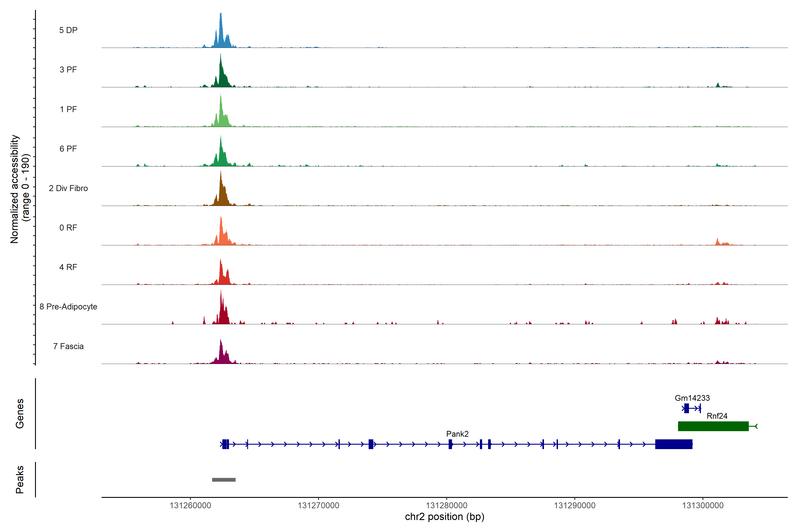Image resolution: width=798 pixels, height=532 pixels.
Task: Click the large Pank2 last exon block
Action: tap(673, 444)
